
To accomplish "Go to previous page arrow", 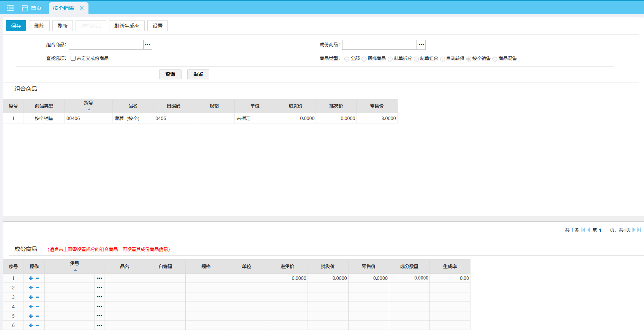I will tap(589, 230).
